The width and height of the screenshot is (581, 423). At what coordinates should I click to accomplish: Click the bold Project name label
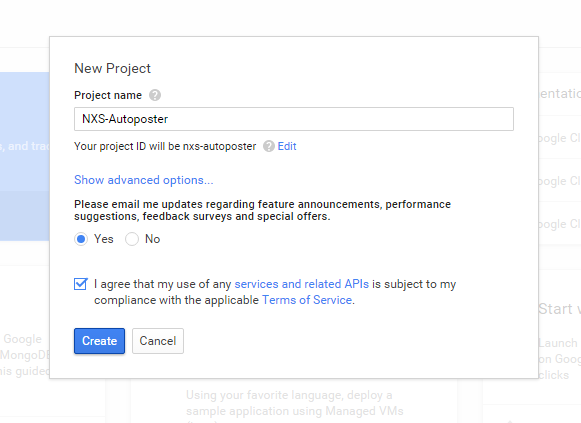pos(108,95)
